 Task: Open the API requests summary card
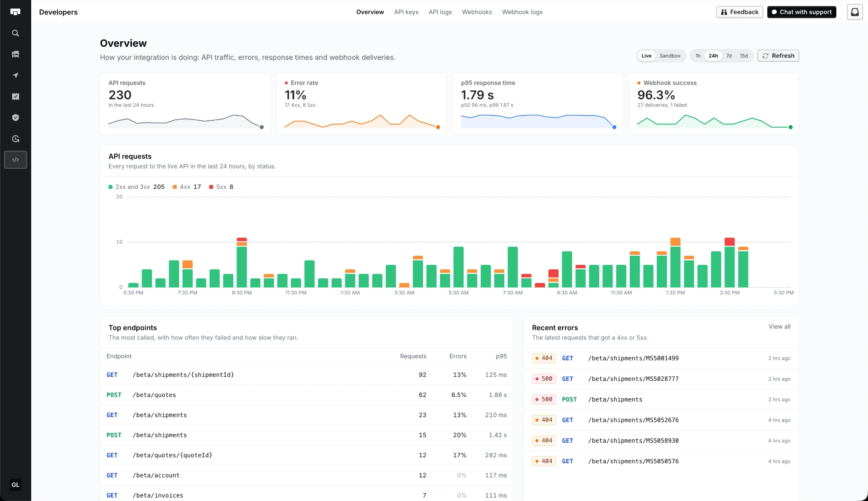(x=185, y=104)
